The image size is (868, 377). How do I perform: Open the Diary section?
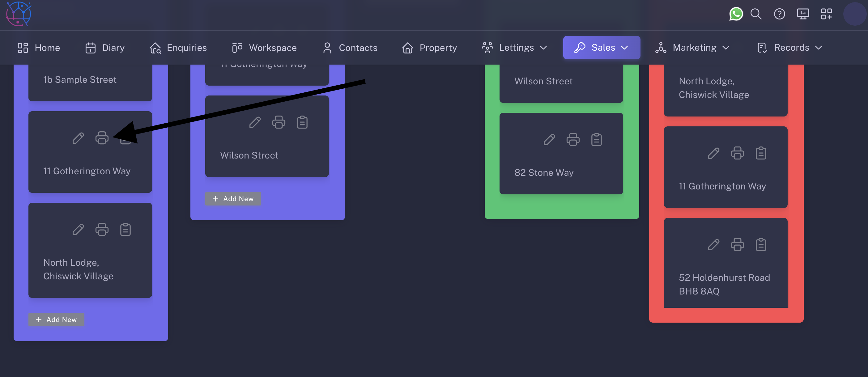(x=104, y=48)
